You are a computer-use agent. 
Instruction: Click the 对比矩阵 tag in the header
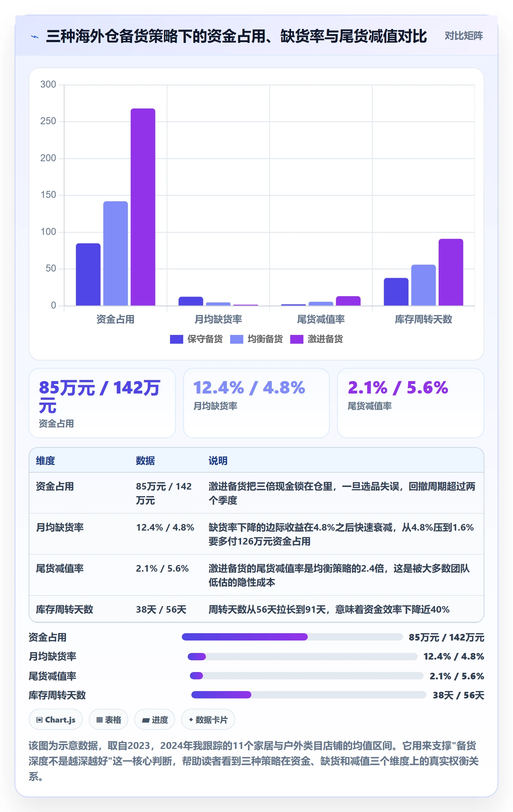[x=464, y=36]
